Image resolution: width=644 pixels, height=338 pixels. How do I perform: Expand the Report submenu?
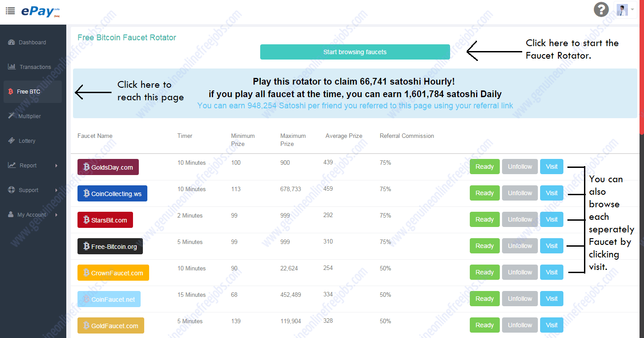(33, 166)
